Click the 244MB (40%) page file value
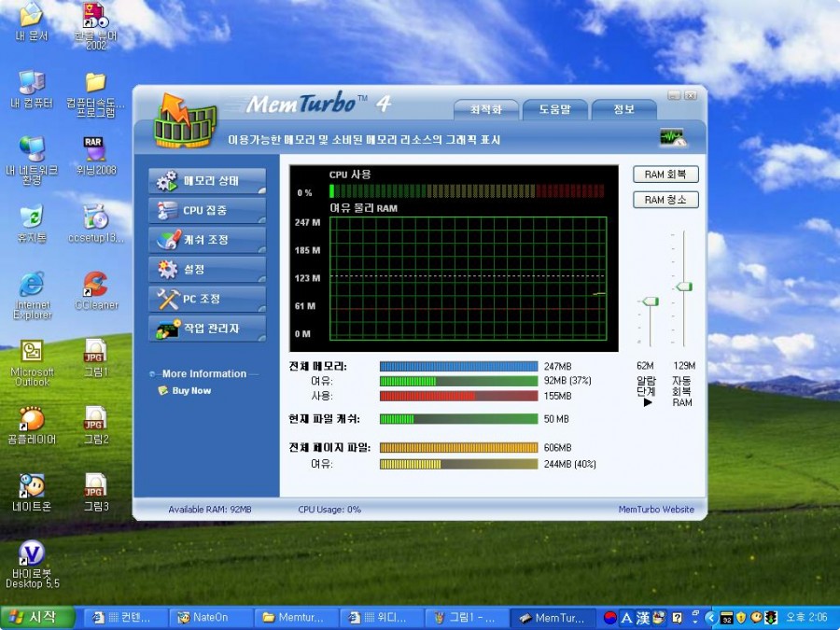This screenshot has width=840, height=630. click(569, 464)
